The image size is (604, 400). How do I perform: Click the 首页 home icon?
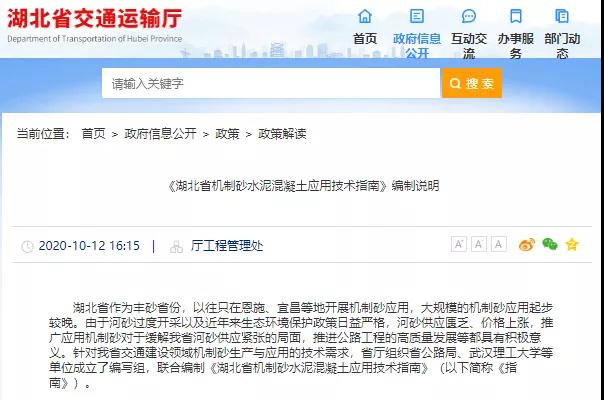[365, 17]
